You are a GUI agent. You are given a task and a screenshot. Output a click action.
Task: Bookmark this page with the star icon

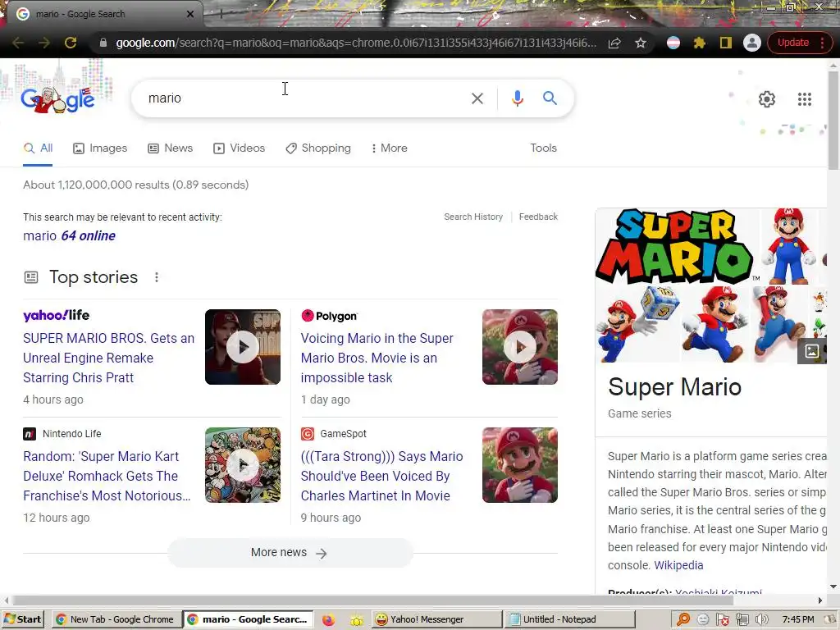641,43
